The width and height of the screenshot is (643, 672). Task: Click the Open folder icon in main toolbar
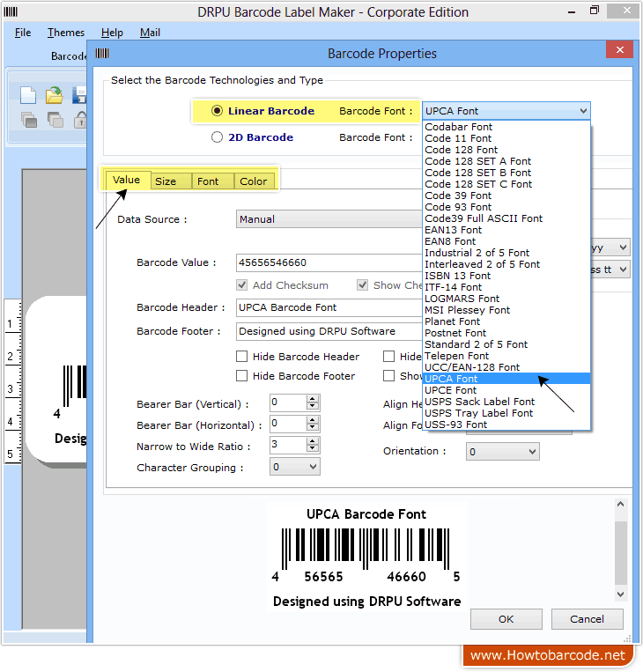[x=54, y=95]
